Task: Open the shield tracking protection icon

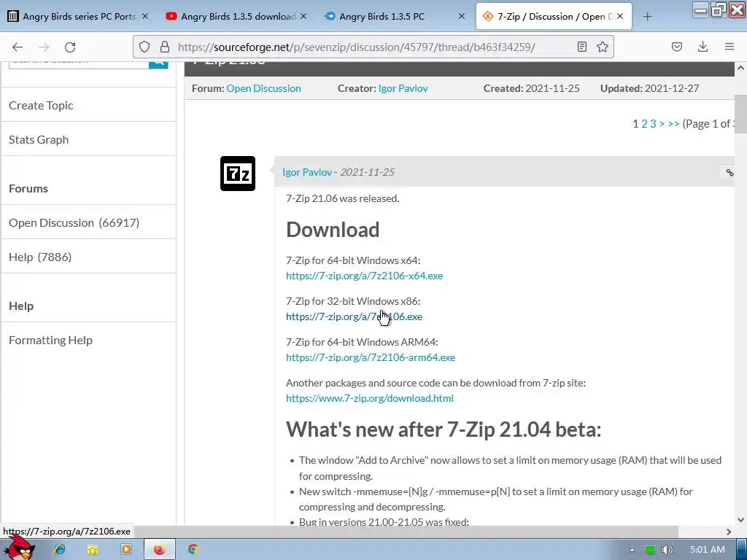Action: 144,47
